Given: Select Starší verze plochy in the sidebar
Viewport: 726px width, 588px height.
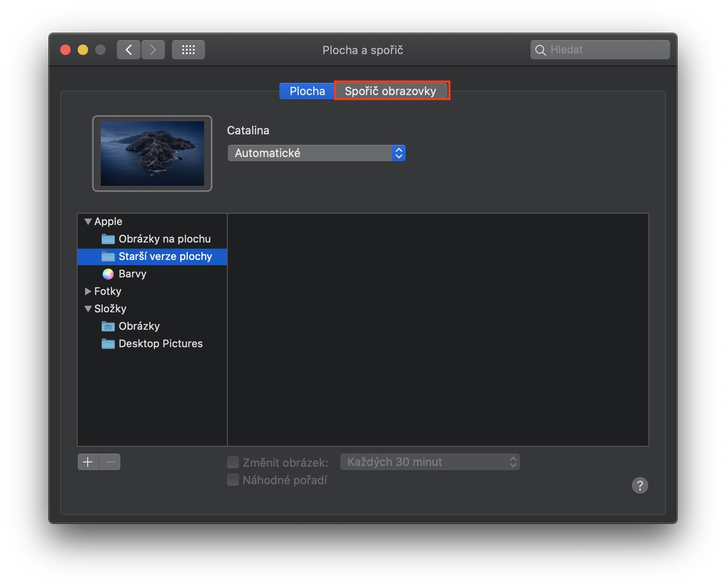Looking at the screenshot, I should (x=152, y=256).
